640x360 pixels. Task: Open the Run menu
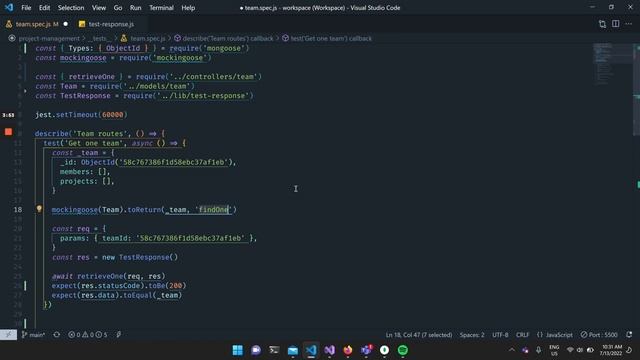(136, 8)
